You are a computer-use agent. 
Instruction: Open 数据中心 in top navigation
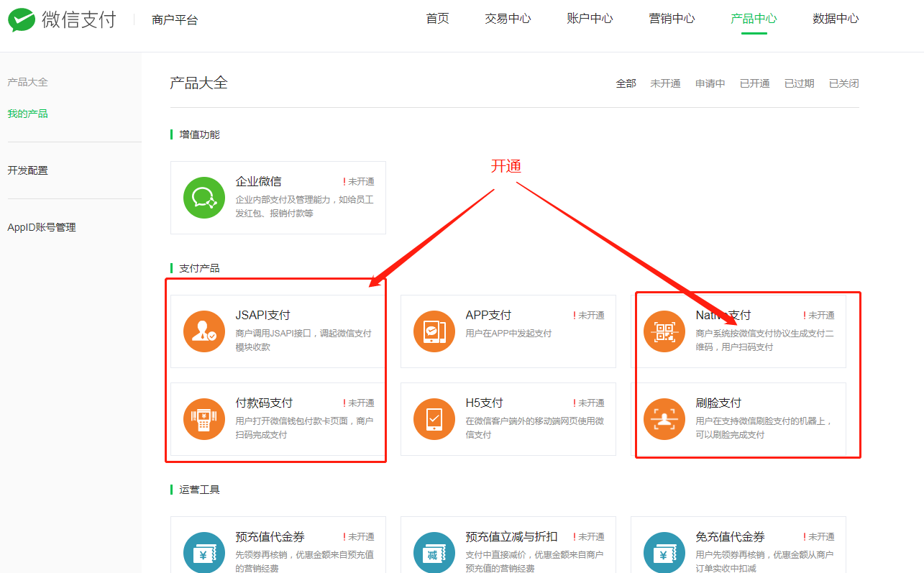coord(836,19)
